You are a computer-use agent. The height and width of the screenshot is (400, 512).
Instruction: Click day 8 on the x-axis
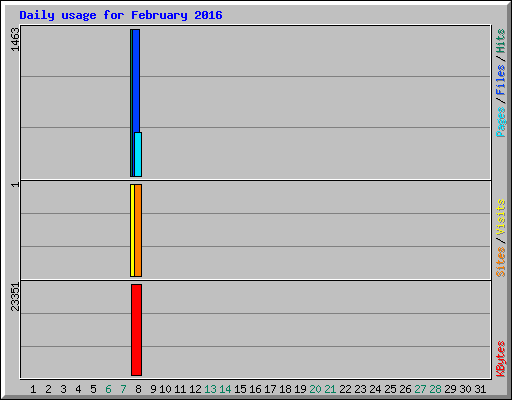coord(138,389)
